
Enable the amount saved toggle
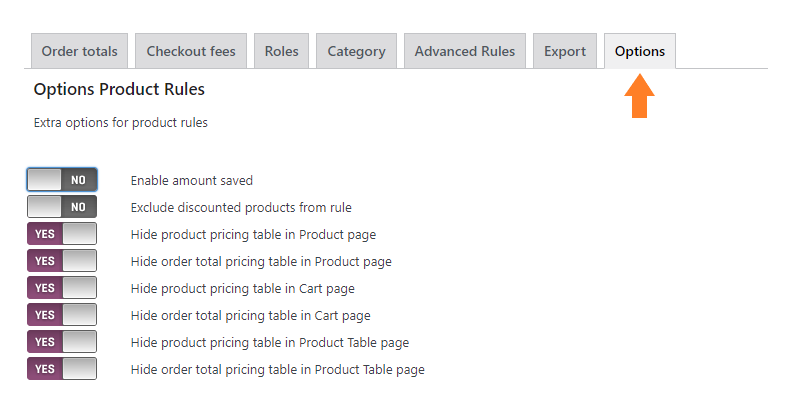(62, 179)
